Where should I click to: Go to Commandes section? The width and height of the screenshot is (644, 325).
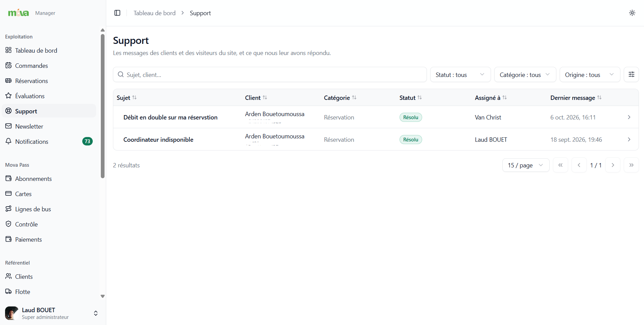(49, 65)
